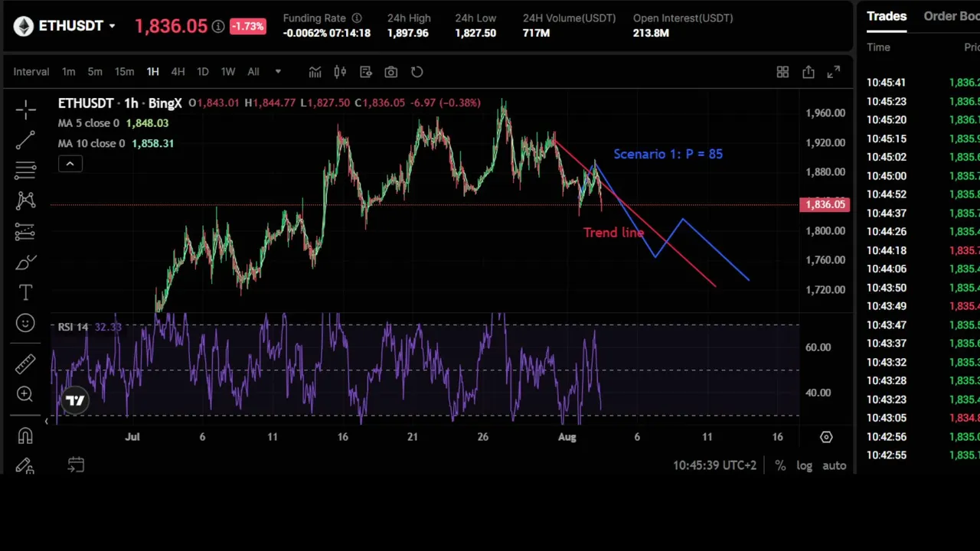Select the 15m interval

(x=124, y=72)
